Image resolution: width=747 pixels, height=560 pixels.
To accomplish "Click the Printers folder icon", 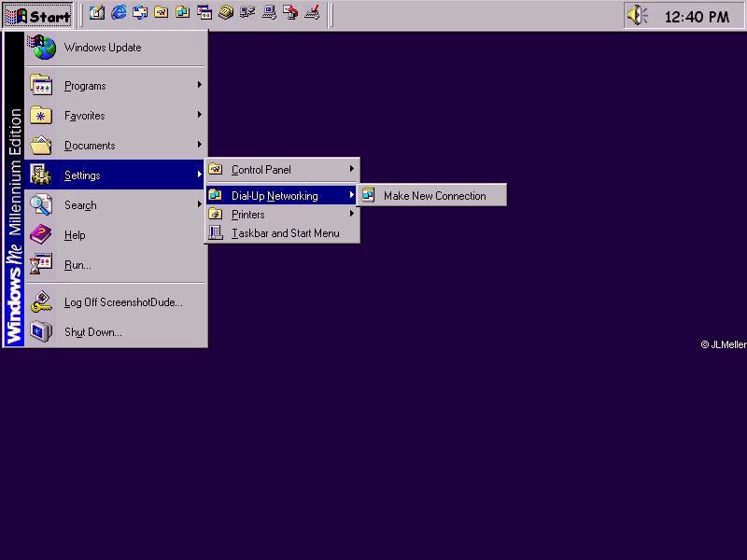I will click(216, 215).
